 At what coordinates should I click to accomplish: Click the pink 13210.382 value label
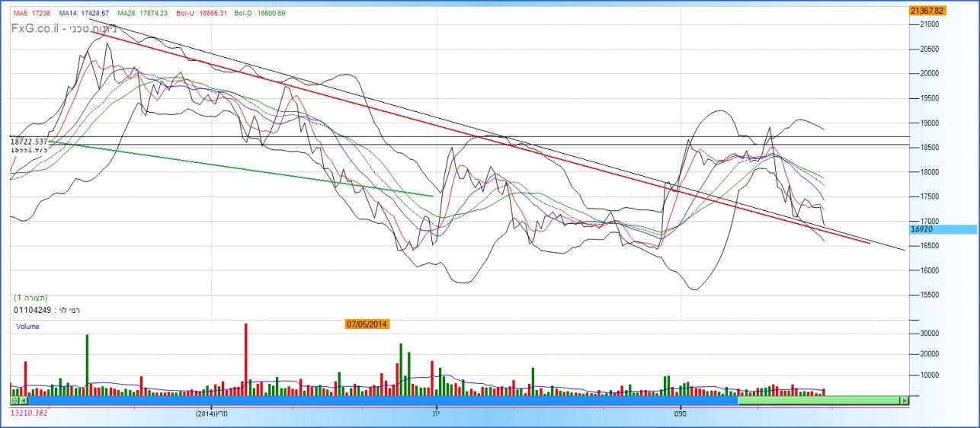pos(29,413)
